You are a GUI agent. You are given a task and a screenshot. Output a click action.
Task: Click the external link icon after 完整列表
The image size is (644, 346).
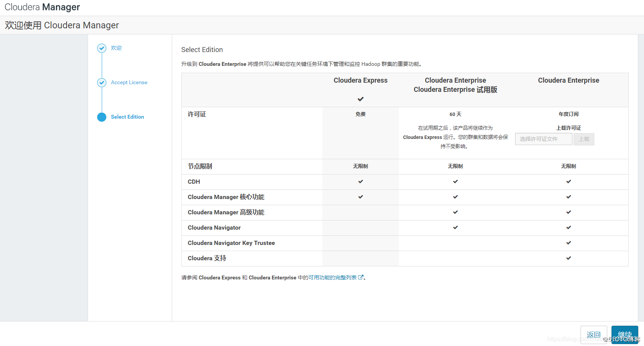(x=361, y=277)
